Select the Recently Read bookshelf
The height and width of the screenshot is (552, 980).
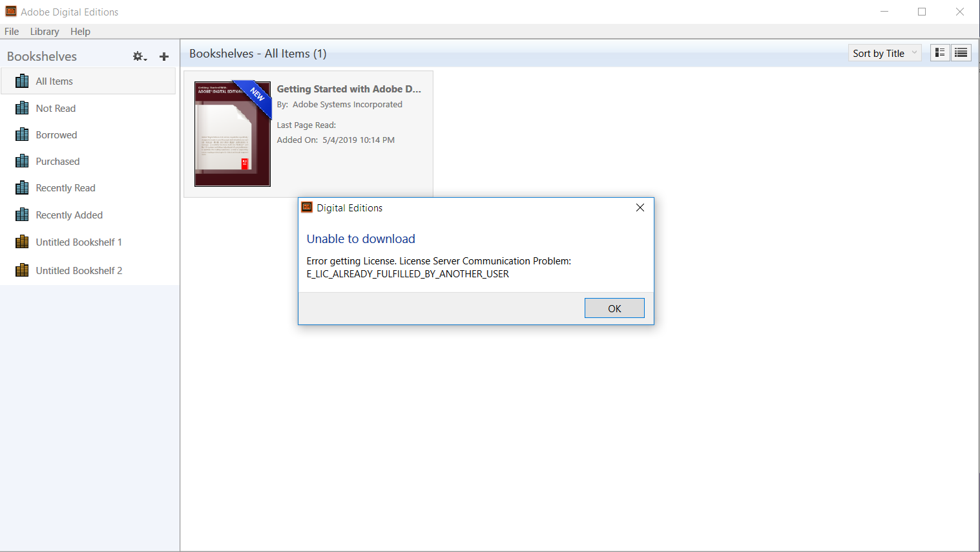(89, 187)
